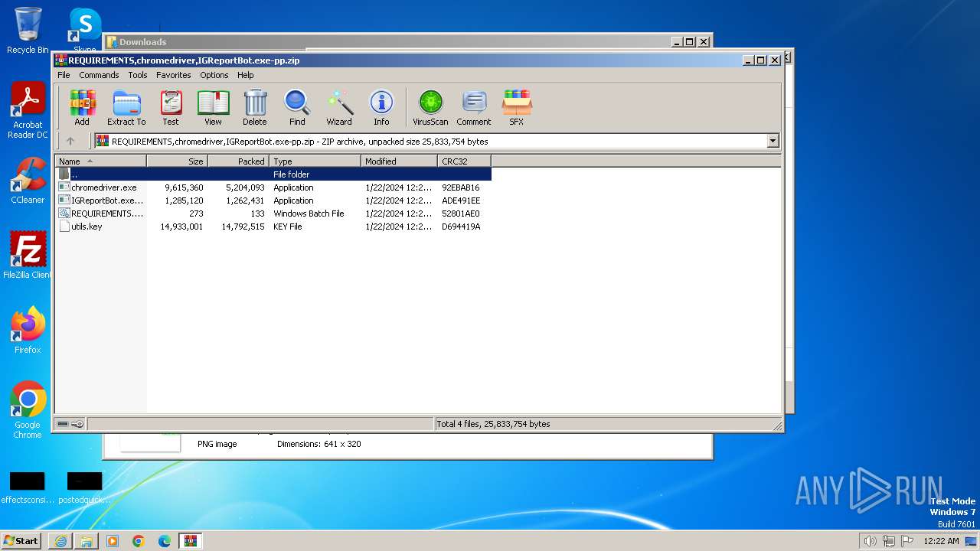This screenshot has width=980, height=551.
Task: Sort by the Size column header
Action: (177, 161)
